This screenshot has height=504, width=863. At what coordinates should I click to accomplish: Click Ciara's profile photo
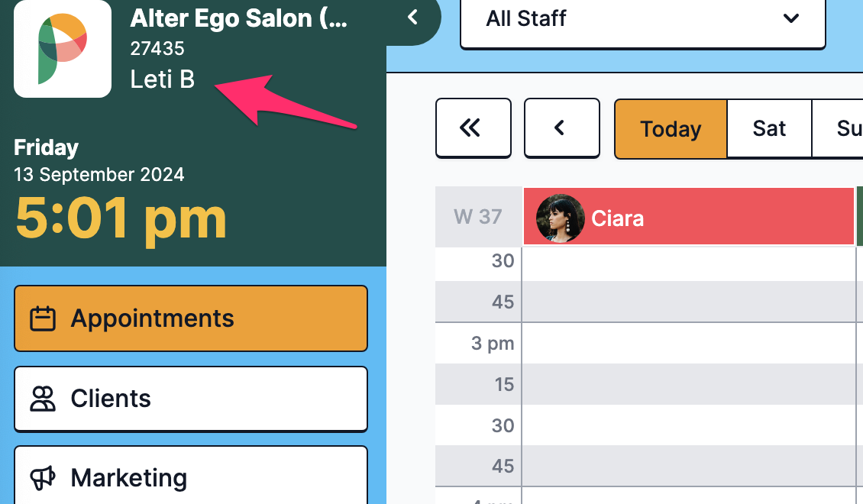coord(561,218)
